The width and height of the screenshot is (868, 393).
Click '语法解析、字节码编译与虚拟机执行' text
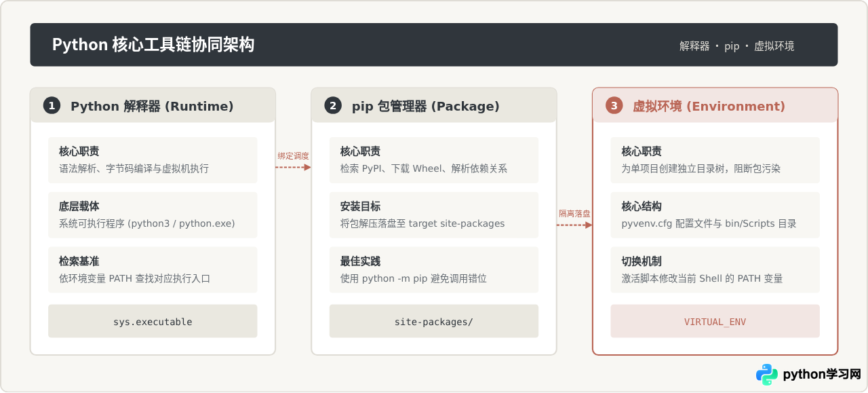pyautogui.click(x=134, y=168)
